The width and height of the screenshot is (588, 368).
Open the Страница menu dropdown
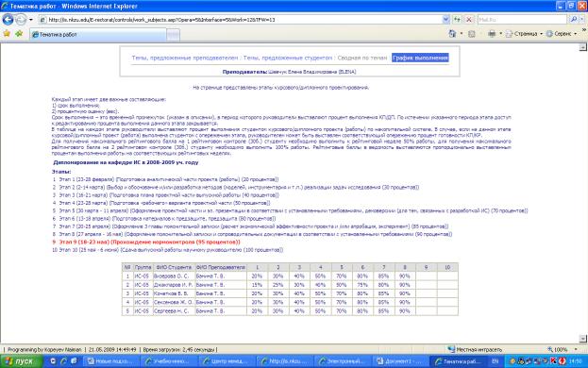(x=524, y=34)
